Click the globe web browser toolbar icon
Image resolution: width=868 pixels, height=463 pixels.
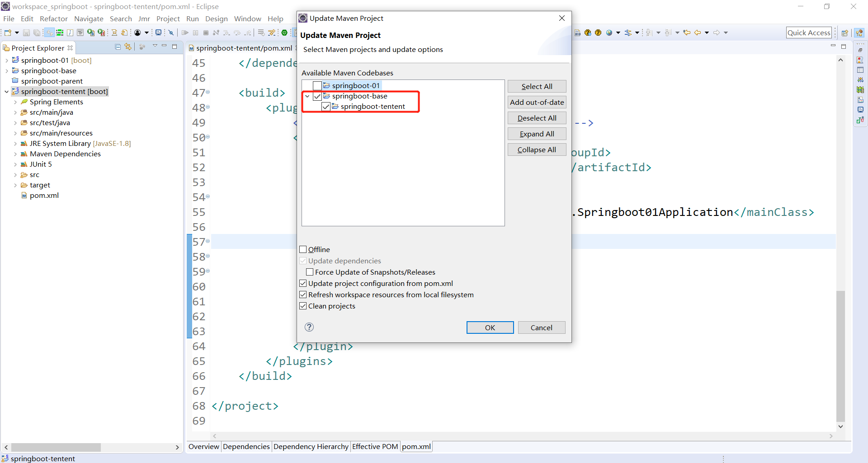[609, 33]
